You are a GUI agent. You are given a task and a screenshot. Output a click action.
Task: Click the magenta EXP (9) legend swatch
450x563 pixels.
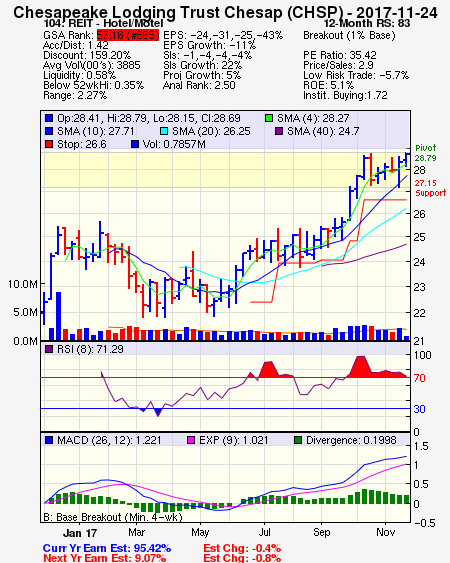[x=191, y=440]
